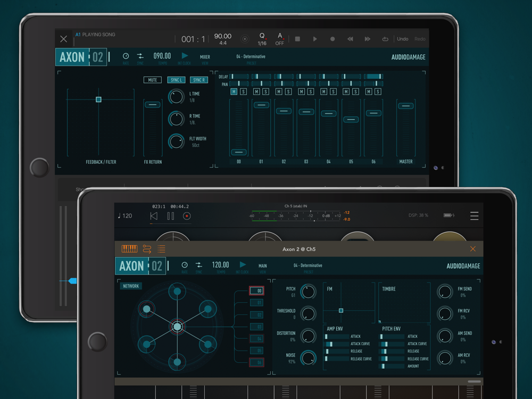Image resolution: width=532 pixels, height=399 pixels.
Task: Solo channel 00 with its S button
Action: pos(243,92)
